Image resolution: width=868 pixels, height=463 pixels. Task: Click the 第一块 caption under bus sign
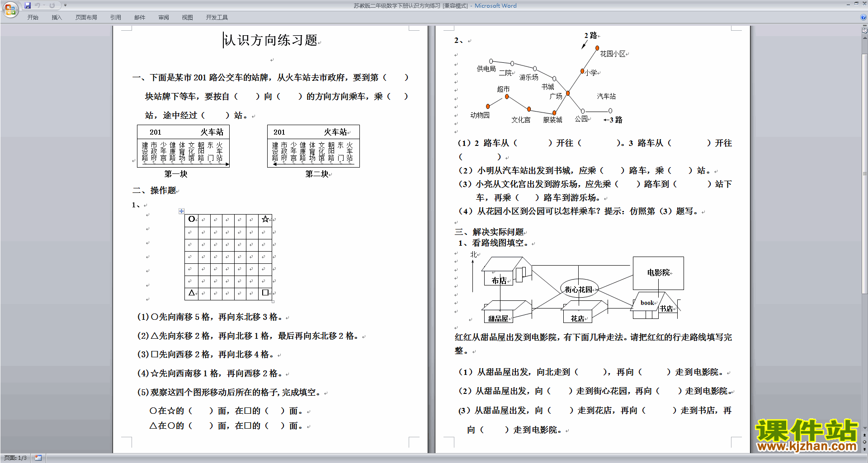(x=176, y=174)
